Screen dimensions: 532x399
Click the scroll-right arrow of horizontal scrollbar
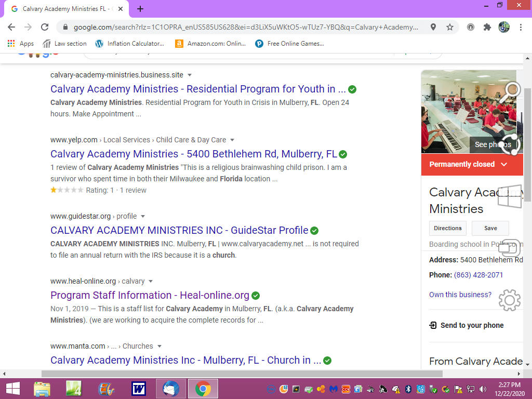519,374
